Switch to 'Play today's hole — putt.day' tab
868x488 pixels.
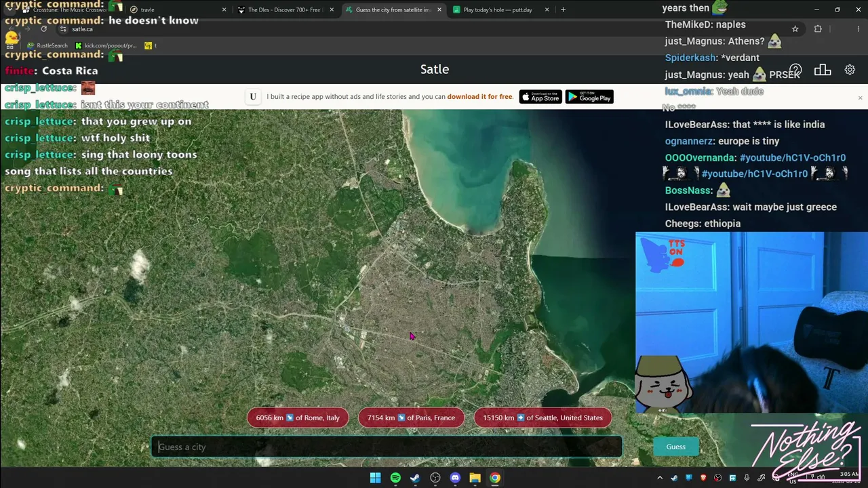tap(500, 9)
